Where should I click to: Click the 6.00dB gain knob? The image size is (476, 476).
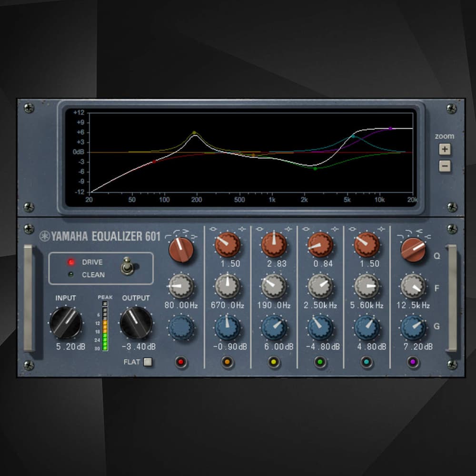click(x=274, y=327)
